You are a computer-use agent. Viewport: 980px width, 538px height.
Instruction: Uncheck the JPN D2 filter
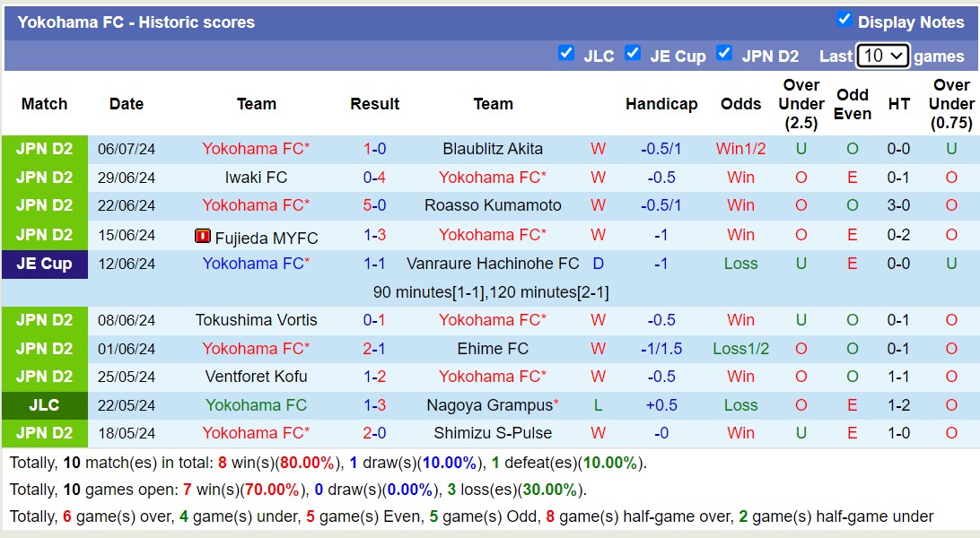point(724,53)
